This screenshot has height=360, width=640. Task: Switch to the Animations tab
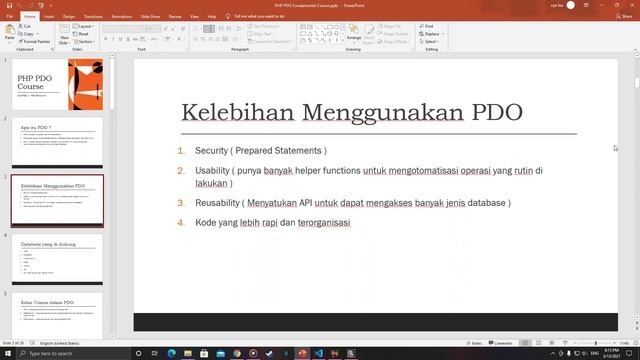coord(122,16)
